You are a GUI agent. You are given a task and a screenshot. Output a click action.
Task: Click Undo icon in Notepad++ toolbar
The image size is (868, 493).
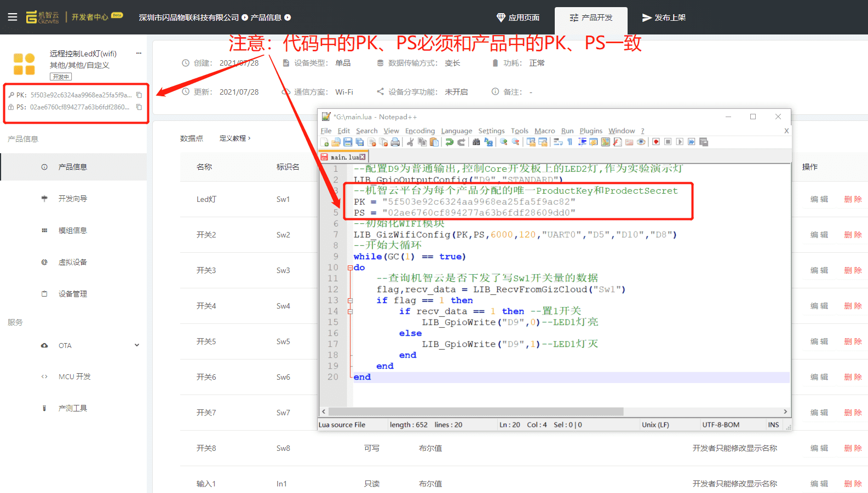coord(449,142)
